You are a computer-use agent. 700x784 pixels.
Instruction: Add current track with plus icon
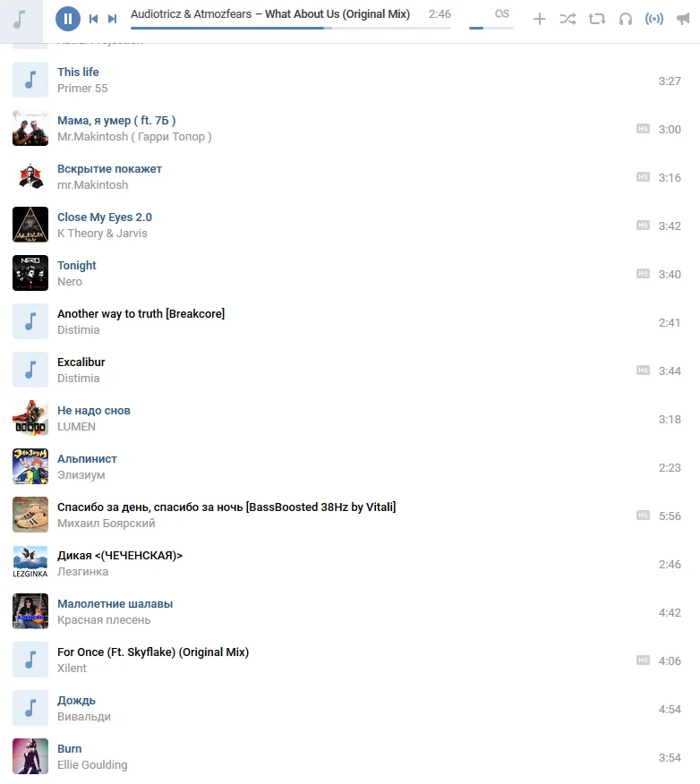pyautogui.click(x=539, y=19)
